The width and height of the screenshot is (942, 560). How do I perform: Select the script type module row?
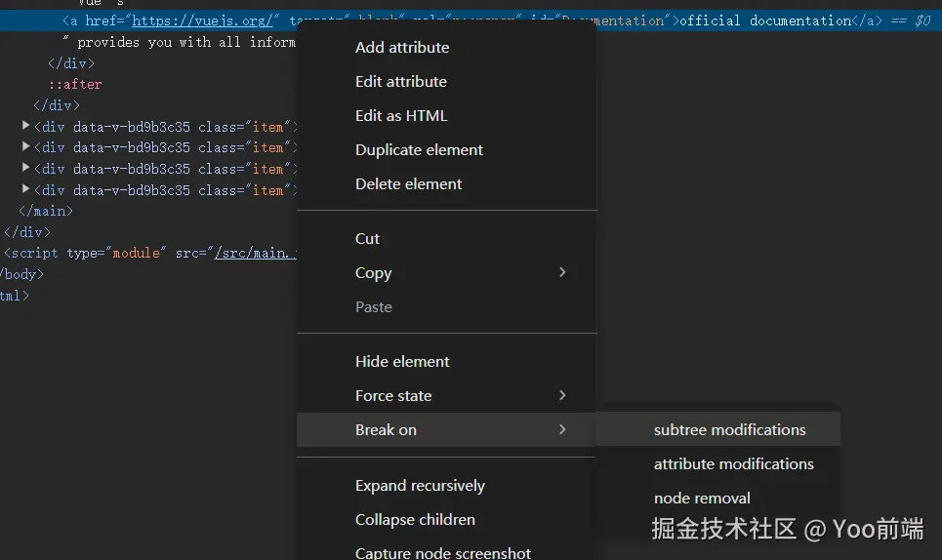(x=148, y=254)
